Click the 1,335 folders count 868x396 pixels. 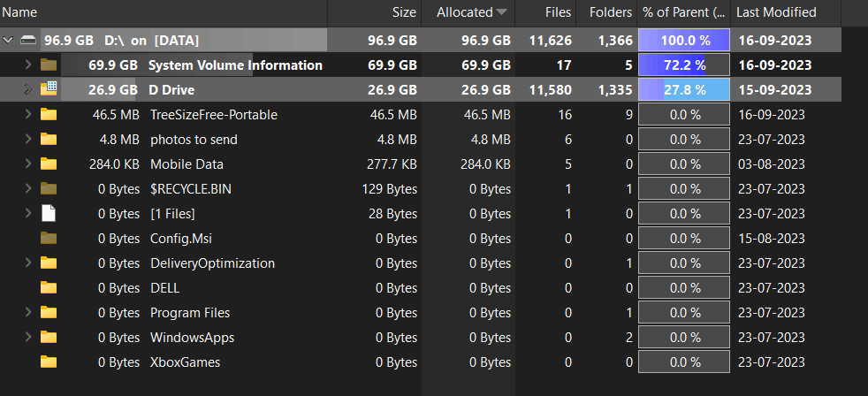(x=615, y=90)
